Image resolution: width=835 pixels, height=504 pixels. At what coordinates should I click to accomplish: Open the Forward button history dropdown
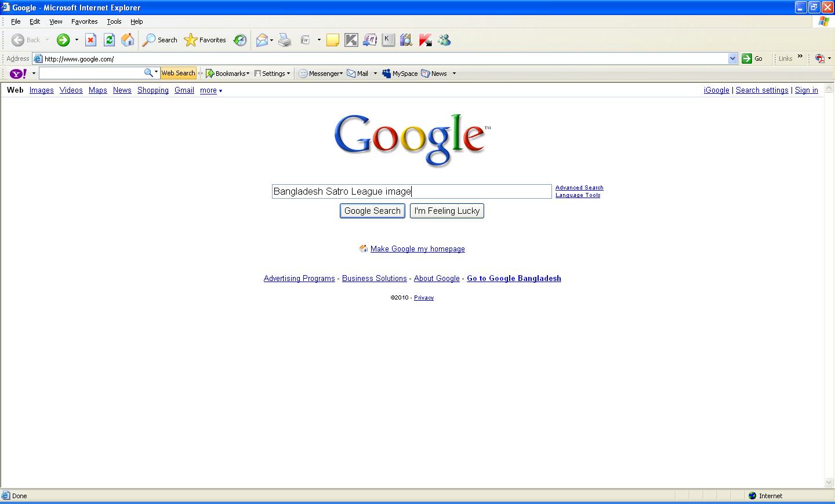tap(76, 40)
